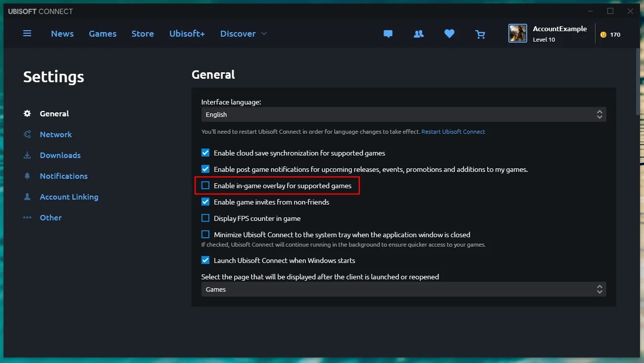Click the Level 10 text
644x363 pixels.
coord(544,40)
